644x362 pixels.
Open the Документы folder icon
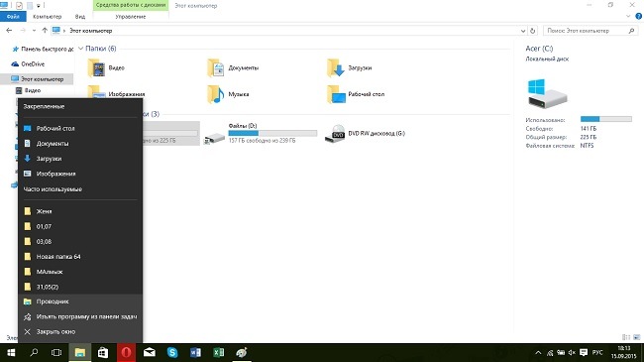(216, 67)
